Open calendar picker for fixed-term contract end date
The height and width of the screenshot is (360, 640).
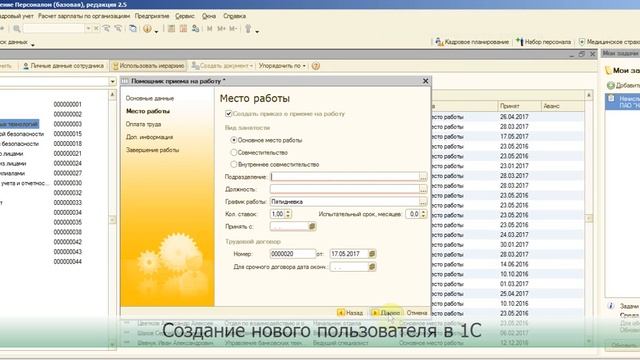click(x=372, y=267)
